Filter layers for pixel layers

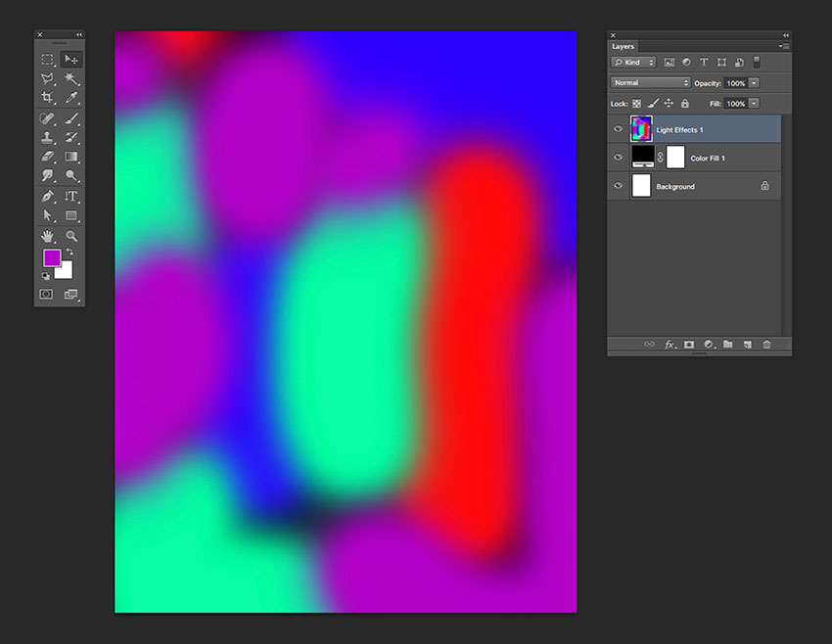coord(670,62)
